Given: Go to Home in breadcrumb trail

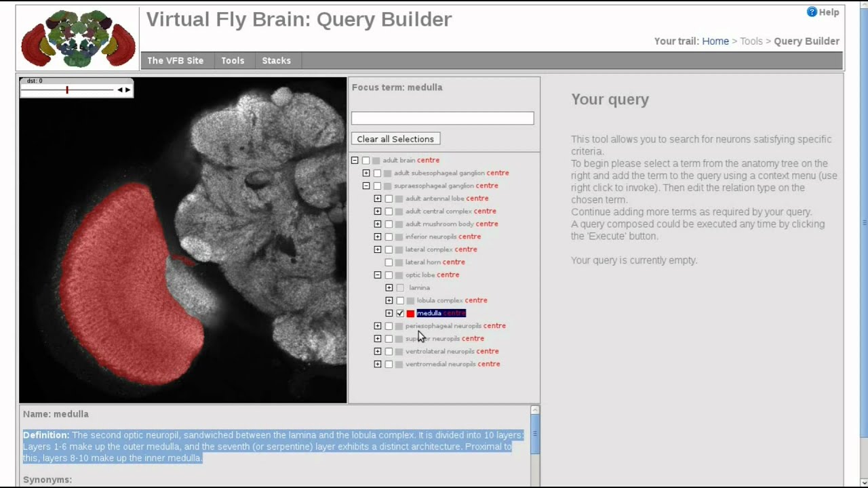Looking at the screenshot, I should [715, 41].
